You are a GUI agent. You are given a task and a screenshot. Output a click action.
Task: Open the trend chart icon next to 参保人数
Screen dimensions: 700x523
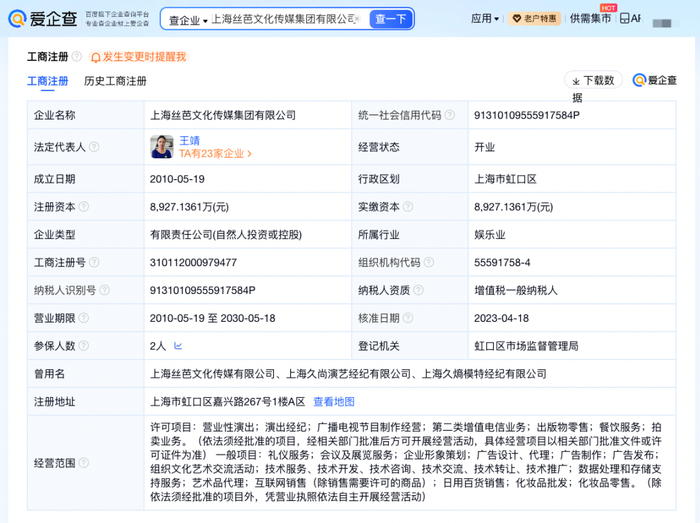pos(178,345)
